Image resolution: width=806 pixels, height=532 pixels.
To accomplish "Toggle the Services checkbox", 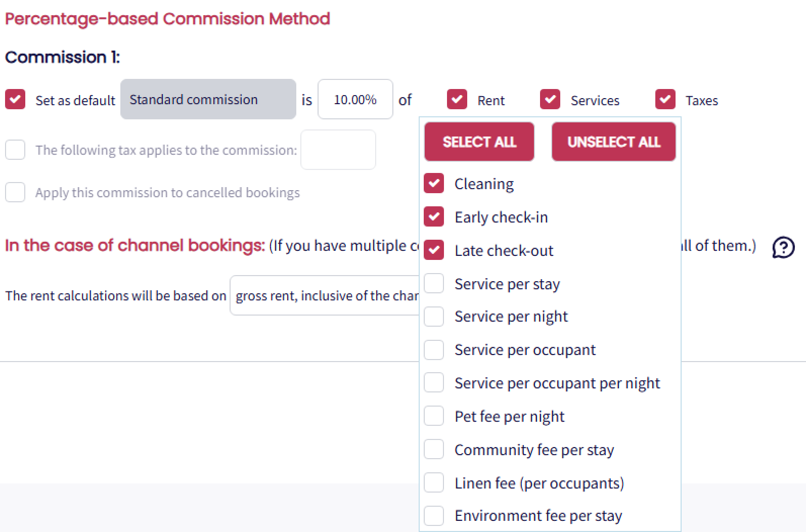I will [x=550, y=100].
